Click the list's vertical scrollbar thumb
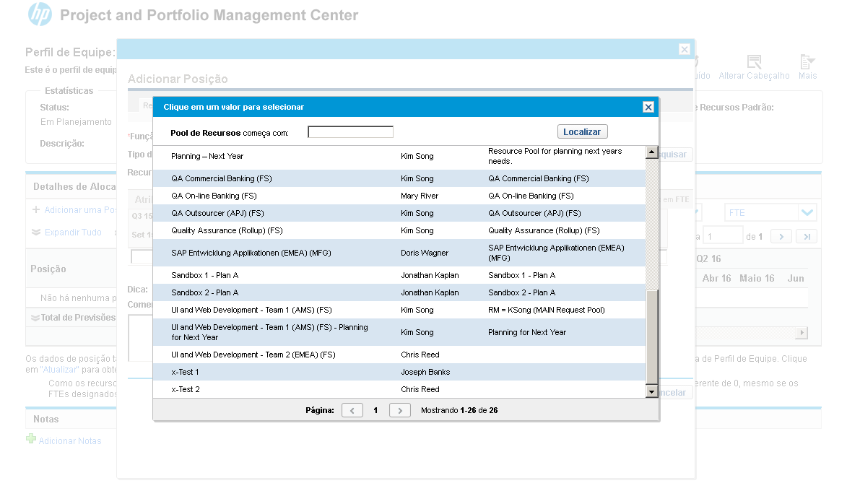 652,336
